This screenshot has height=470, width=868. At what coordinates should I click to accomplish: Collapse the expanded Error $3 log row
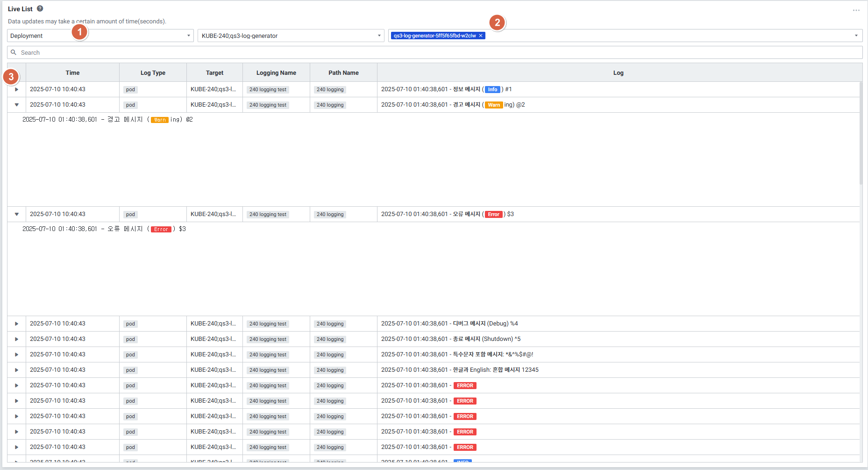pos(17,214)
